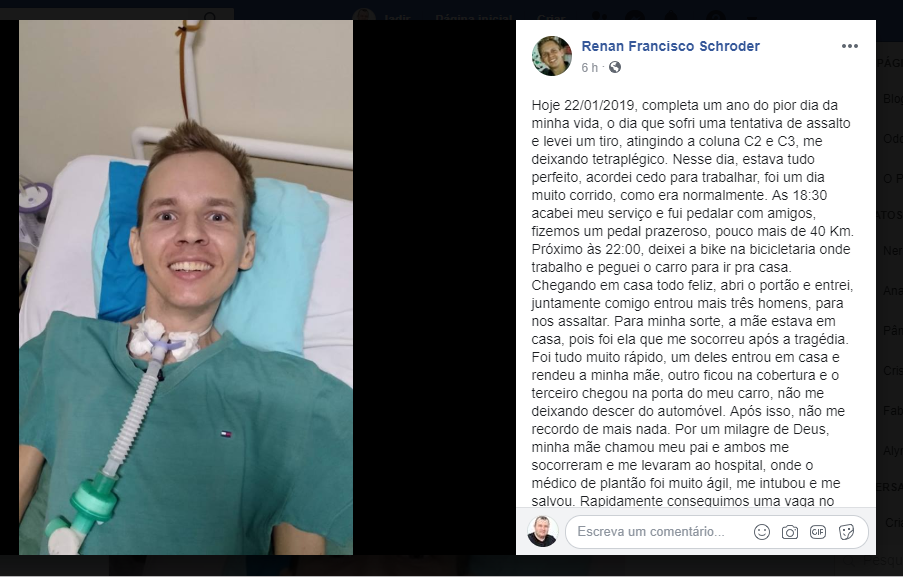Click the globe public privacy icon
Viewport: 903px width, 577px height.
615,67
